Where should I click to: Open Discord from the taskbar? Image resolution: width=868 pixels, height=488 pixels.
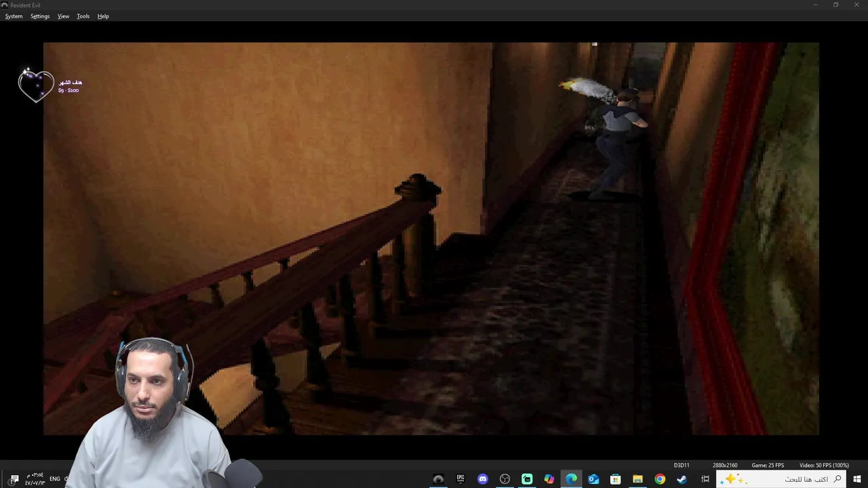point(483,479)
